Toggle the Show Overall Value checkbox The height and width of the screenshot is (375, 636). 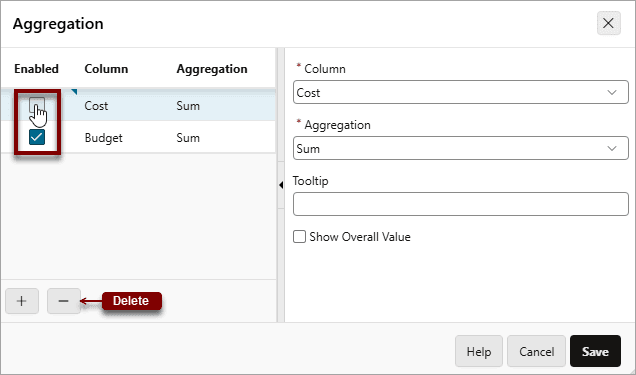coord(299,236)
